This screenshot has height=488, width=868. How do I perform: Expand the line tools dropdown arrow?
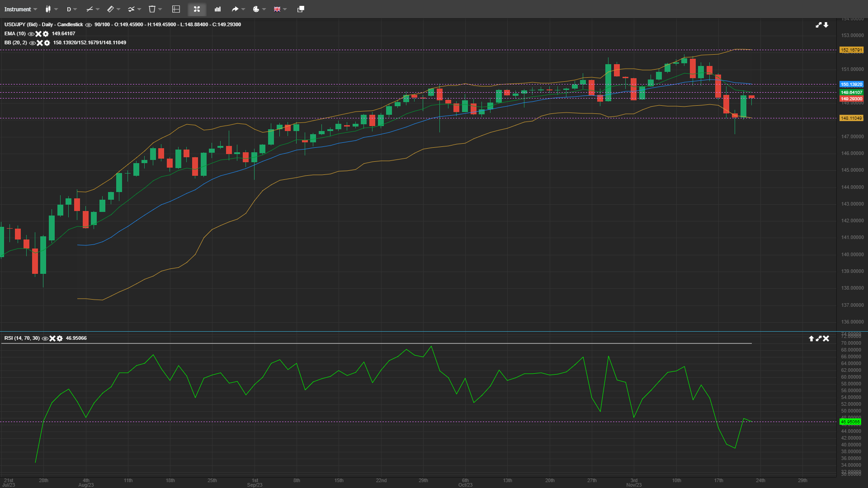point(97,9)
